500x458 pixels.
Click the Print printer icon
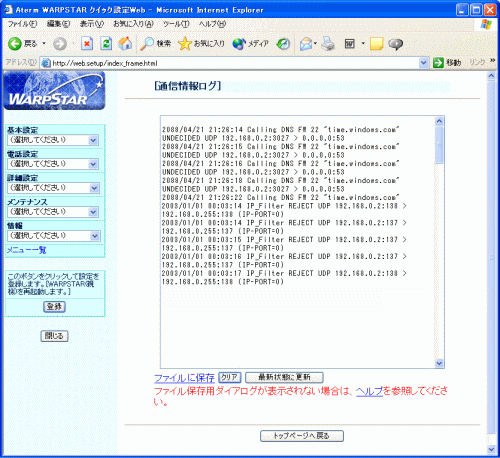[x=328, y=44]
